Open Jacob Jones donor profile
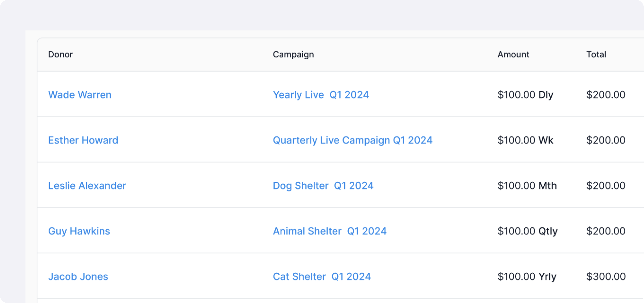Viewport: 644px width, 303px height. click(x=78, y=276)
